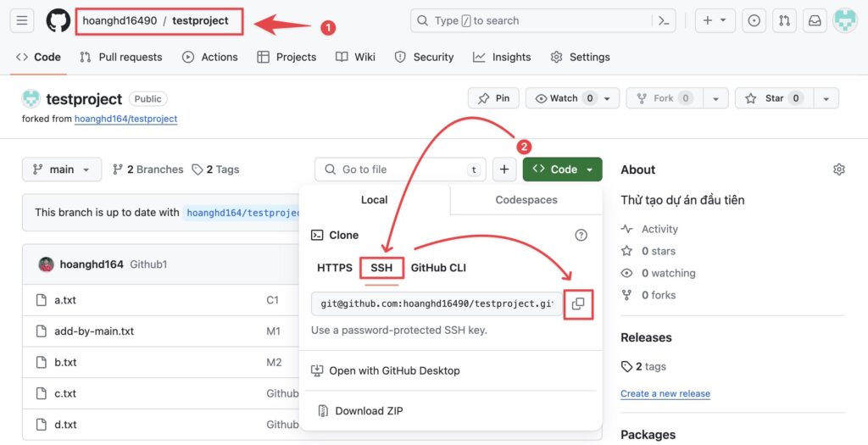Open the hoanghd164/testproject forked-from link
The height and width of the screenshot is (445, 868).
(x=125, y=119)
